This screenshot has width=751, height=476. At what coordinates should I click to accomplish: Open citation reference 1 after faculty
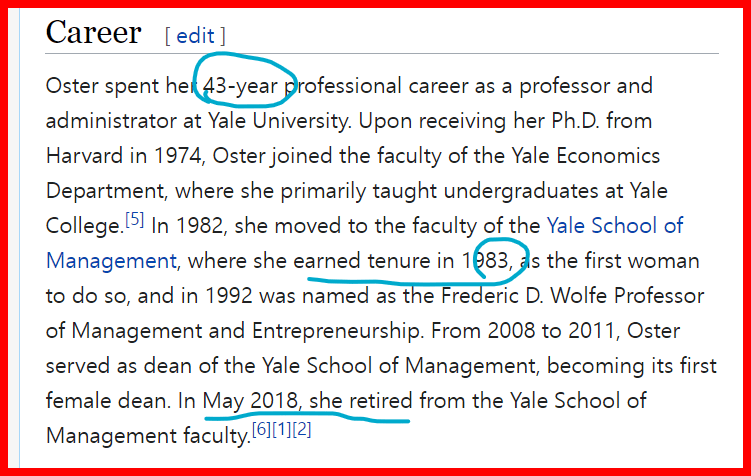pos(282,430)
